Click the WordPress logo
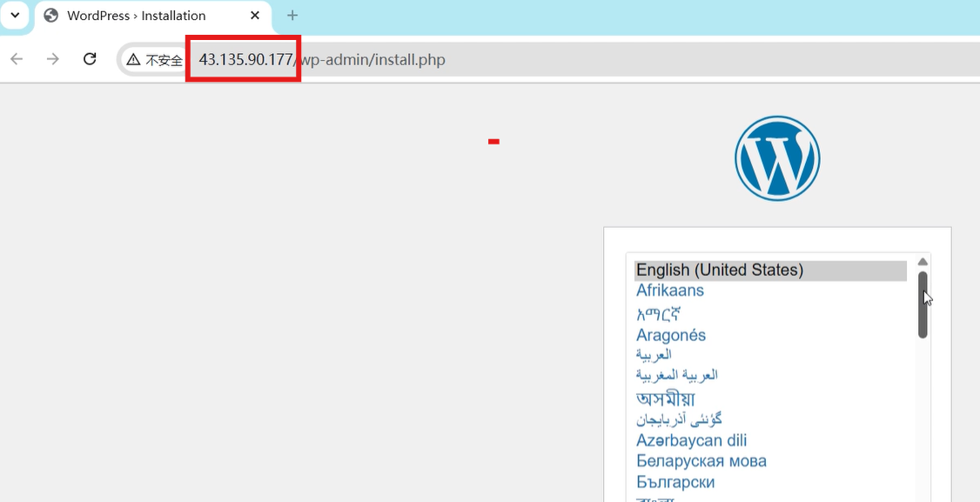The width and height of the screenshot is (980, 502). (x=777, y=158)
